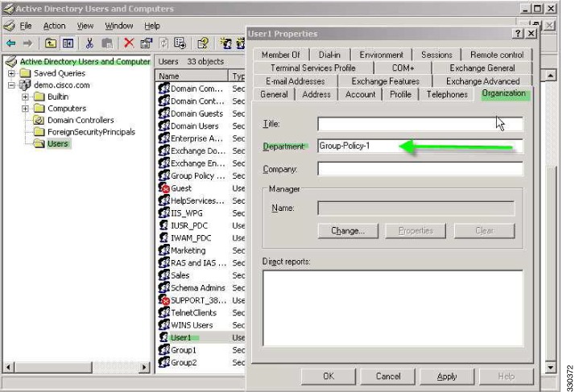The image size is (575, 392).
Task: Open the Window menu
Action: tap(119, 26)
